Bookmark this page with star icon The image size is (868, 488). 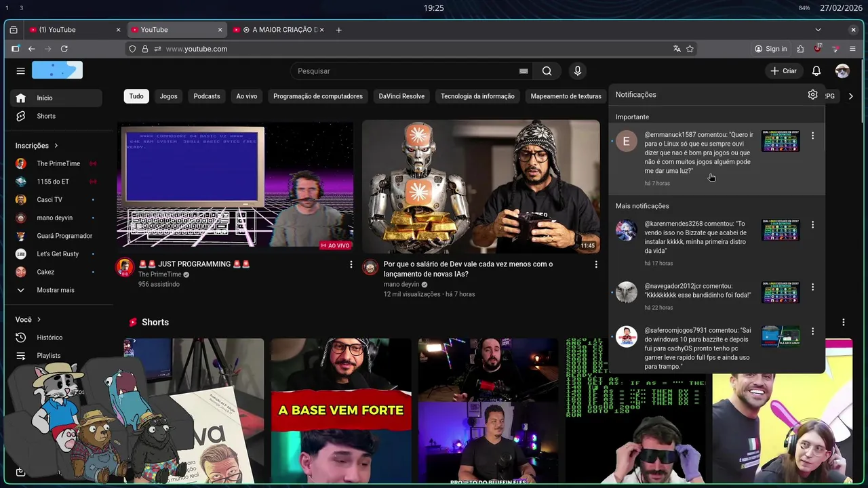click(690, 49)
